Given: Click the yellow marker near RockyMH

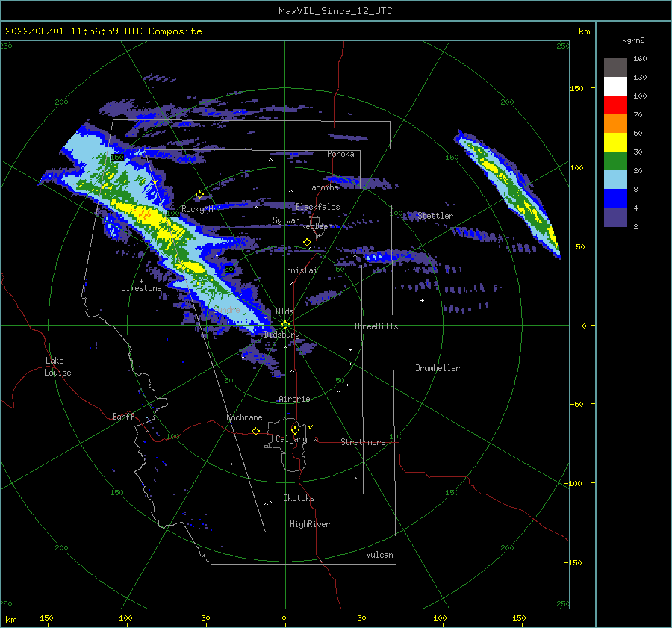Looking at the screenshot, I should (199, 195).
